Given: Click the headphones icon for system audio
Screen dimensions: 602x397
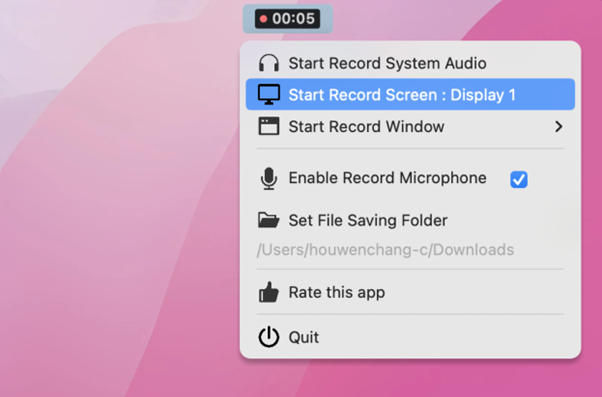Looking at the screenshot, I should point(268,63).
